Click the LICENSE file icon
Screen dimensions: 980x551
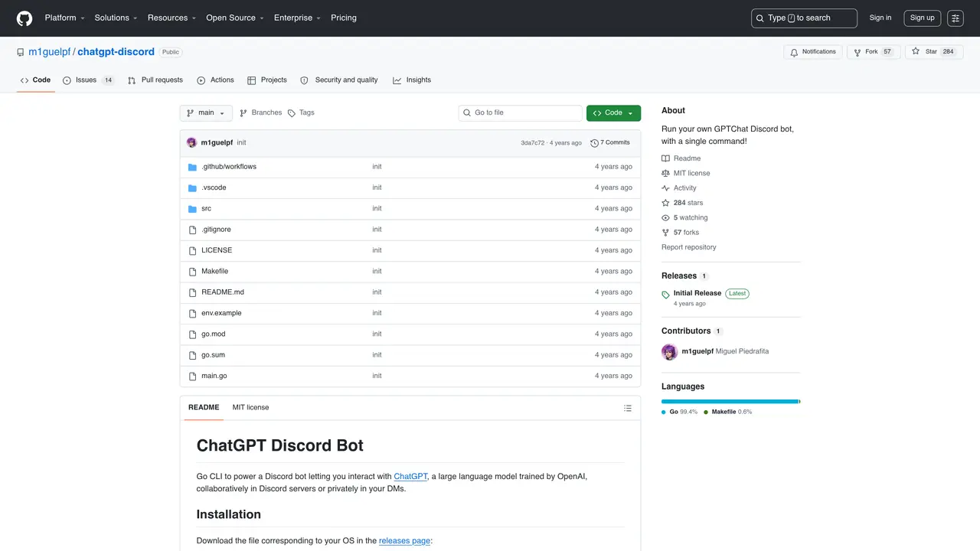pos(193,250)
